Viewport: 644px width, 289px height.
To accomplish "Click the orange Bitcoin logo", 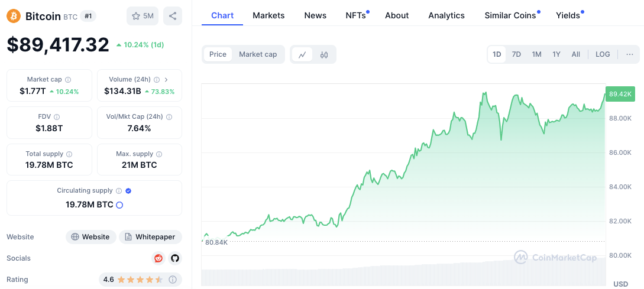I will tap(14, 16).
